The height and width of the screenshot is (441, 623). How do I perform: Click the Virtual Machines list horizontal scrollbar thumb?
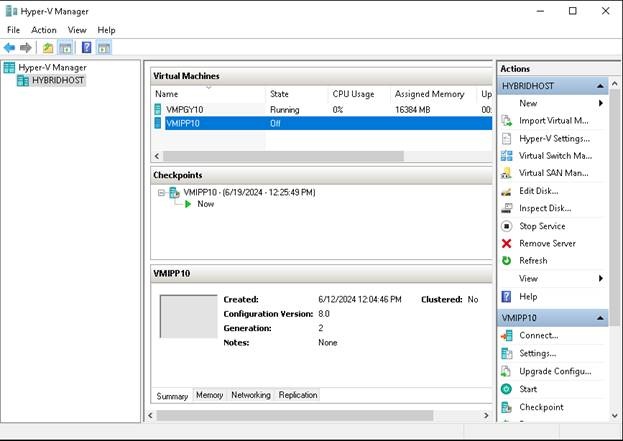tap(284, 156)
